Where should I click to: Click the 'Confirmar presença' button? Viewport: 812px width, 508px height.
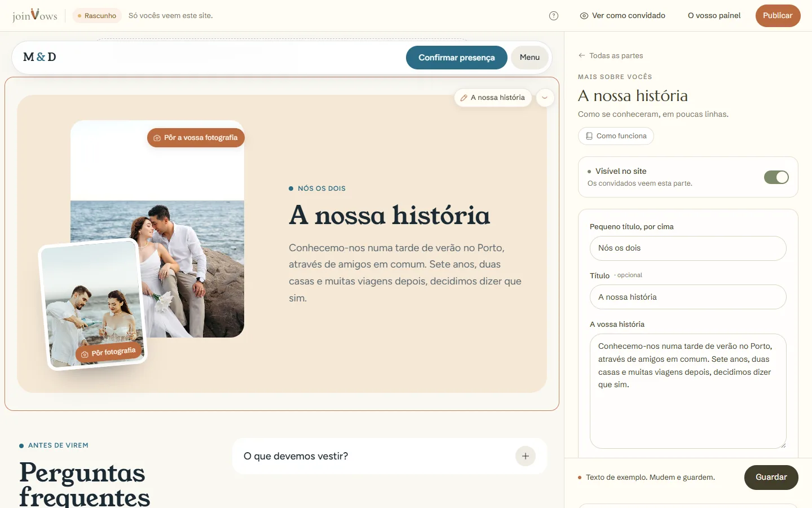click(457, 58)
